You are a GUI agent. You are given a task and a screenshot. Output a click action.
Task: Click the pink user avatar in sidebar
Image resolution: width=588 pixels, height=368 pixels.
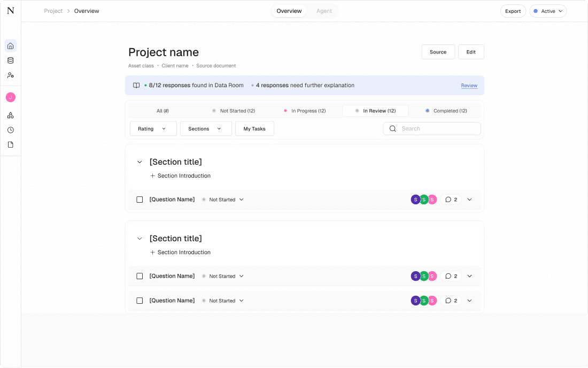(11, 97)
